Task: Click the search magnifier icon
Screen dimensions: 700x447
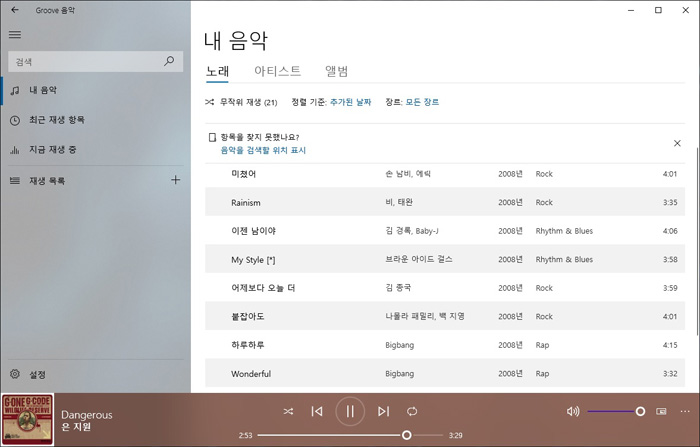Action: pyautogui.click(x=169, y=61)
